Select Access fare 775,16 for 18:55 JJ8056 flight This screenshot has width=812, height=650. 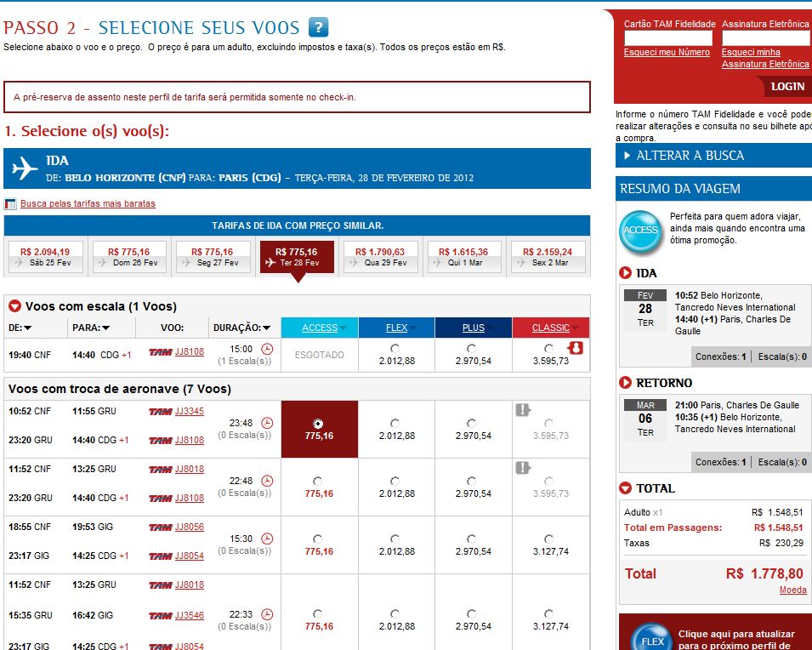pos(318,539)
